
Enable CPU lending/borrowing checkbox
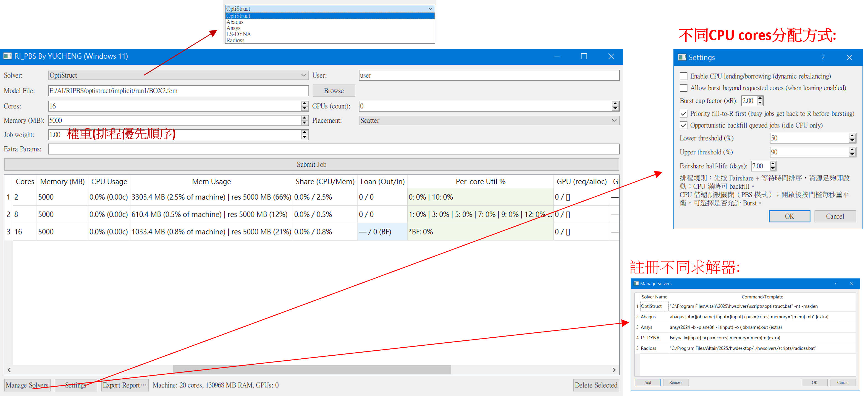coord(683,76)
